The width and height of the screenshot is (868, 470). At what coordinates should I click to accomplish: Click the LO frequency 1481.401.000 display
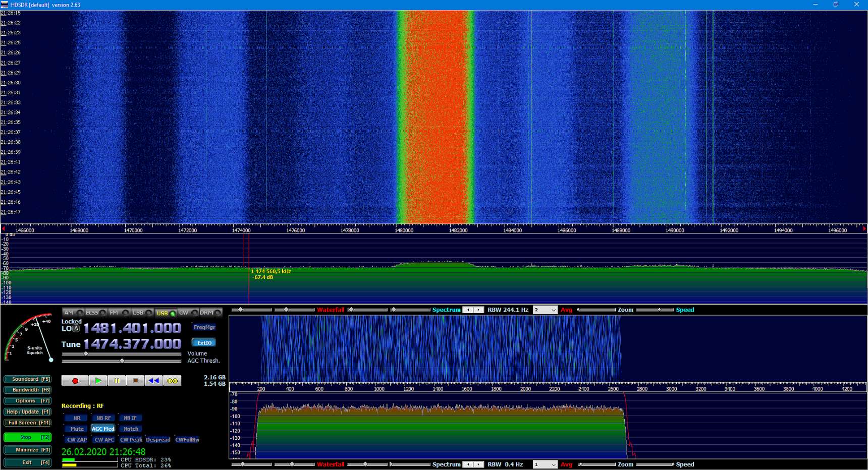[132, 328]
